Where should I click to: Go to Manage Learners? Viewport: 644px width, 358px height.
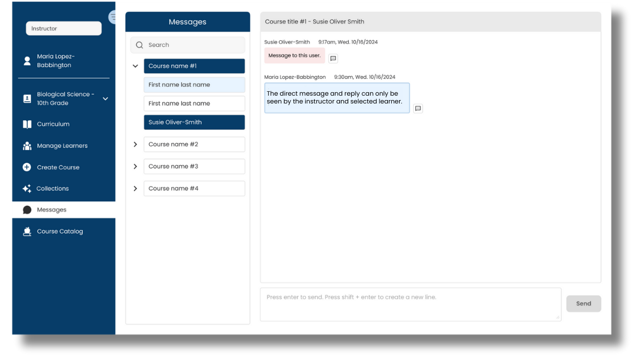click(x=64, y=145)
